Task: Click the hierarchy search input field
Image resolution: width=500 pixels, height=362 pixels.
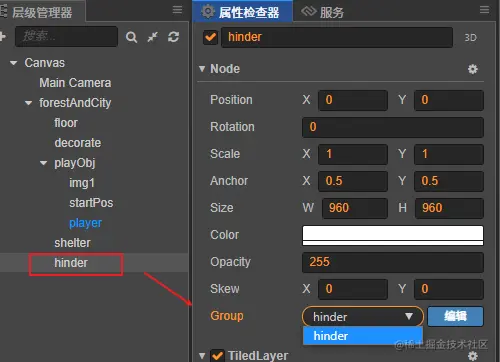Action: point(66,36)
